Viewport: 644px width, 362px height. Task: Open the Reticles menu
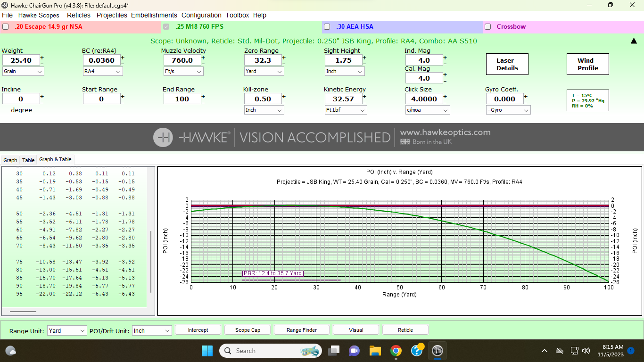[x=79, y=15]
